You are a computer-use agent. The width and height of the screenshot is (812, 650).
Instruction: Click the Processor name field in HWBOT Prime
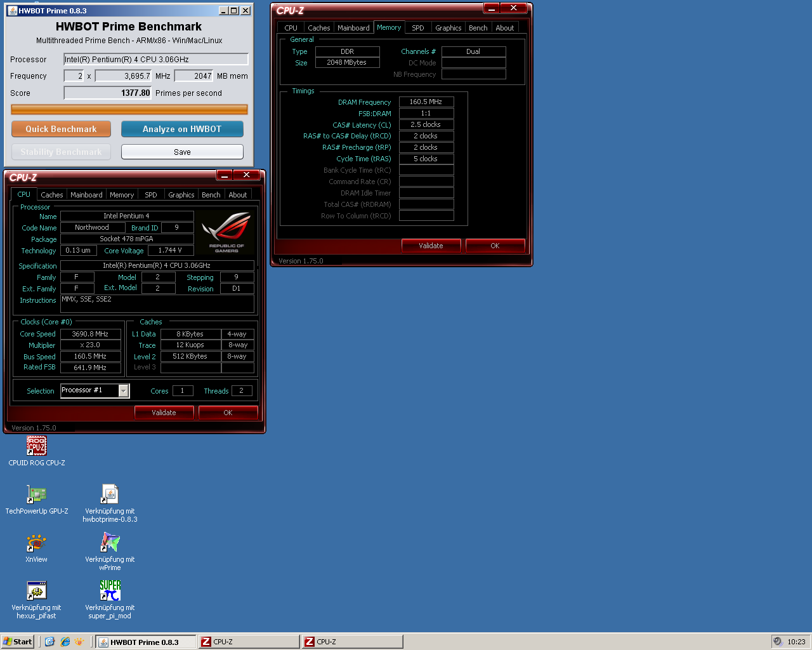155,60
